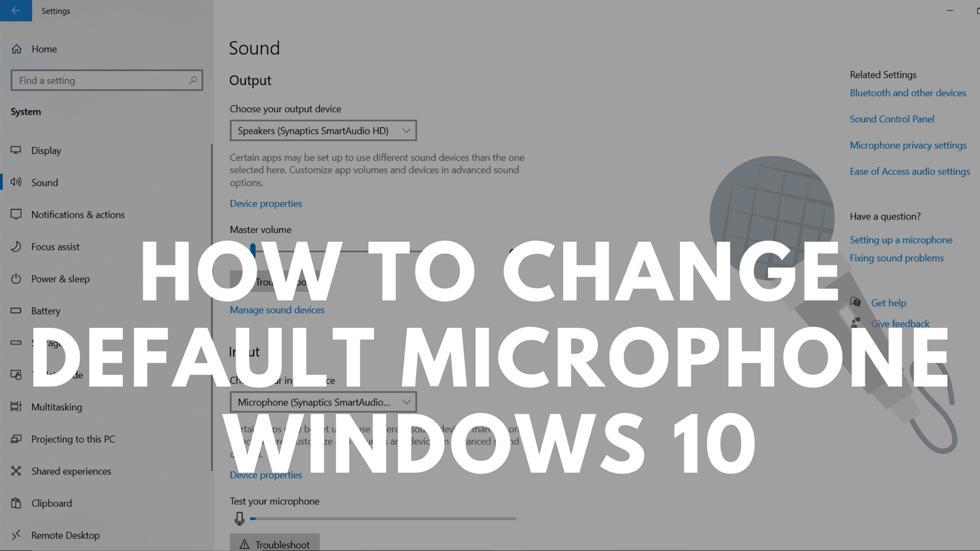This screenshot has height=551, width=980.
Task: Click Device properties for output
Action: pyautogui.click(x=266, y=203)
